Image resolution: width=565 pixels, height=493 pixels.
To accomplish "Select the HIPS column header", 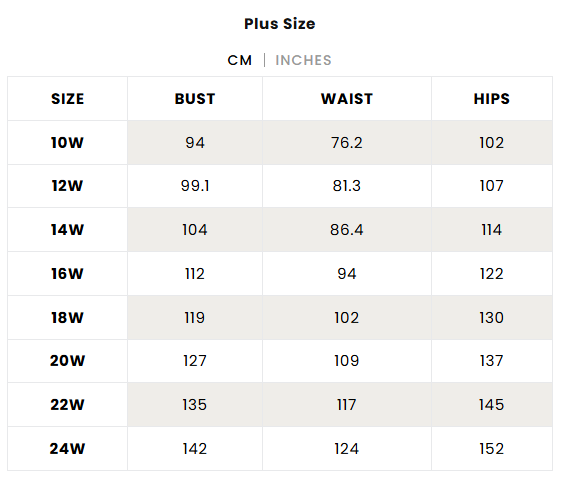I will (491, 99).
